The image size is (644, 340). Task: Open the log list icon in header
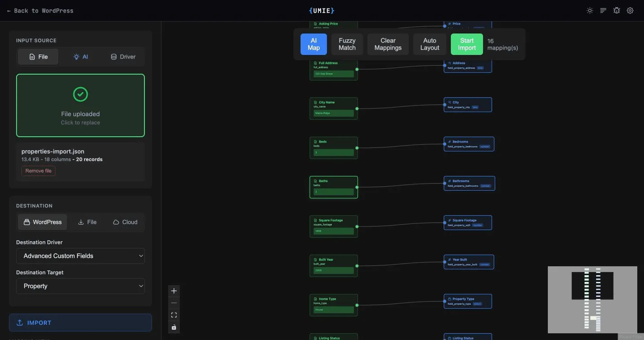point(603,11)
